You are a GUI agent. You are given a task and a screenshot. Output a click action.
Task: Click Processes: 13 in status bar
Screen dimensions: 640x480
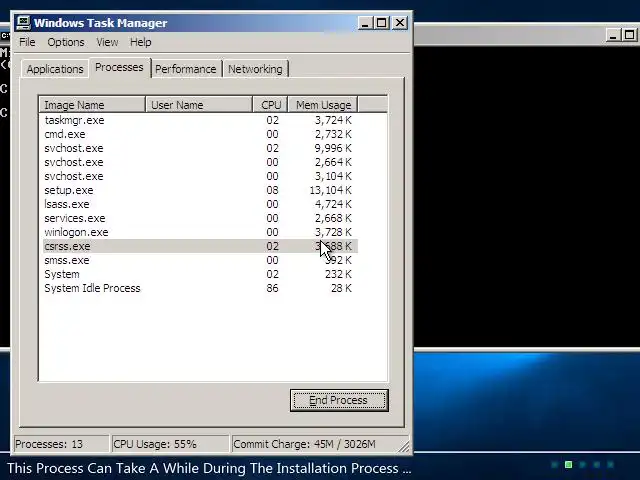click(x=61, y=444)
